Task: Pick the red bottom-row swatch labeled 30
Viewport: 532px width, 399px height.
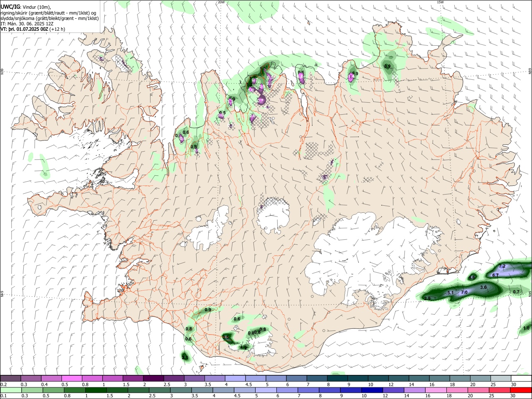Action: (521, 390)
